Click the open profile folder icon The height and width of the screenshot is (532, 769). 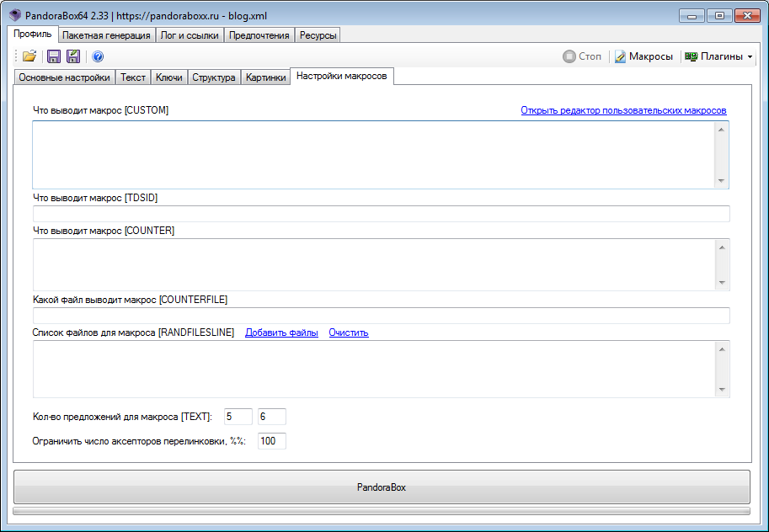pyautogui.click(x=29, y=56)
